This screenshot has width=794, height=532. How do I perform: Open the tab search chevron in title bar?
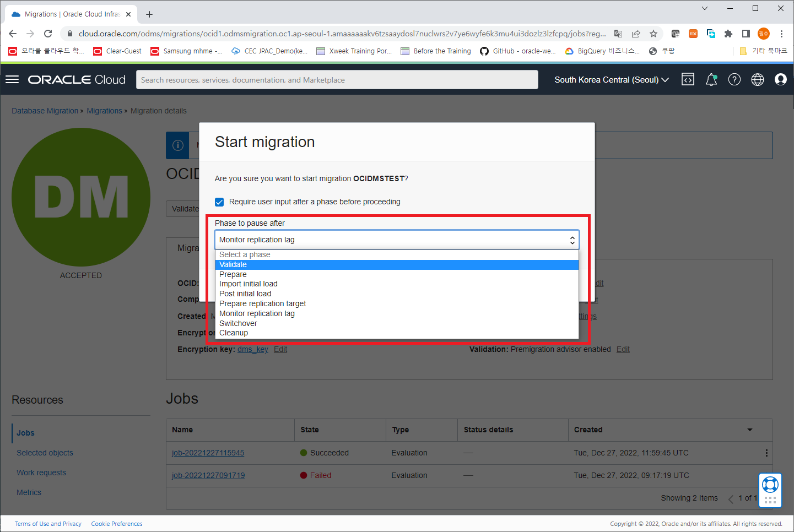(705, 8)
